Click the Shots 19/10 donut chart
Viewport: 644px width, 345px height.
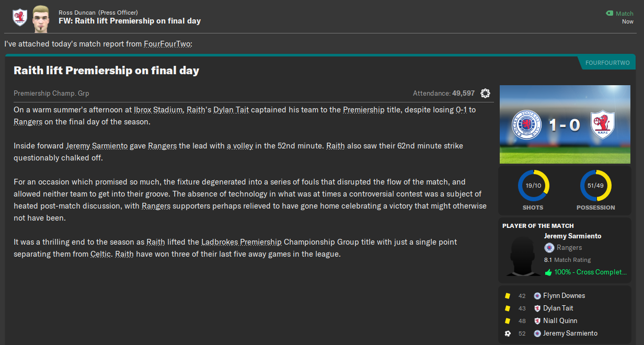click(x=533, y=186)
